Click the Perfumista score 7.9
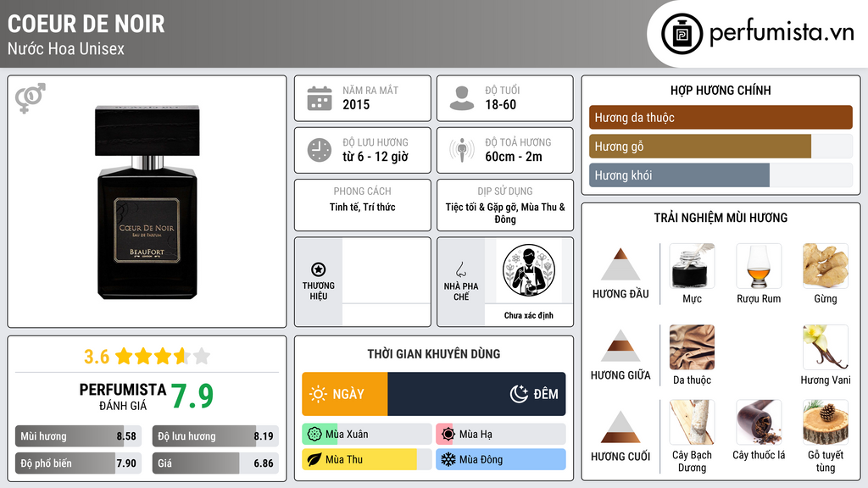Viewport: 868px width, 488px height. (x=192, y=396)
